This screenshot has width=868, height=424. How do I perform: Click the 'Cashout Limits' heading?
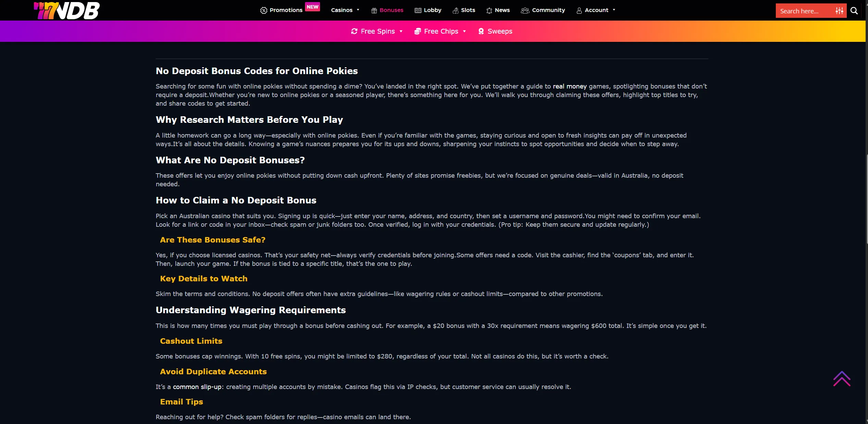[191, 341]
